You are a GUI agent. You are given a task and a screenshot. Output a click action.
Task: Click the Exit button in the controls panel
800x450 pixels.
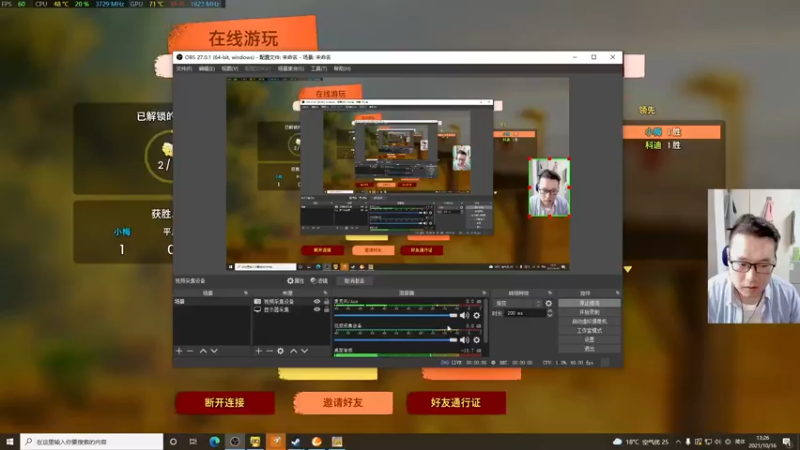coord(589,349)
